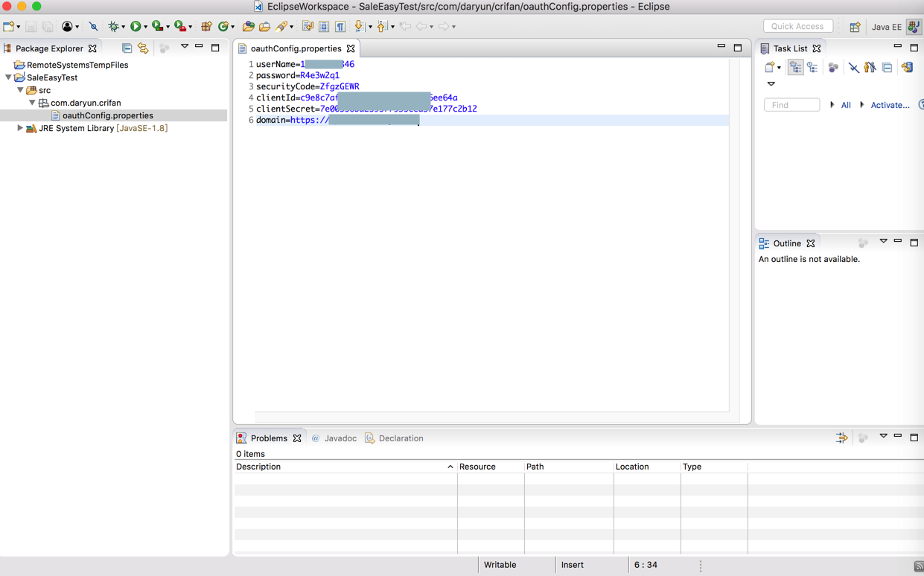Screen dimensions: 924x576
Task: Synchronize changed tasks in Task List
Action: [907, 68]
